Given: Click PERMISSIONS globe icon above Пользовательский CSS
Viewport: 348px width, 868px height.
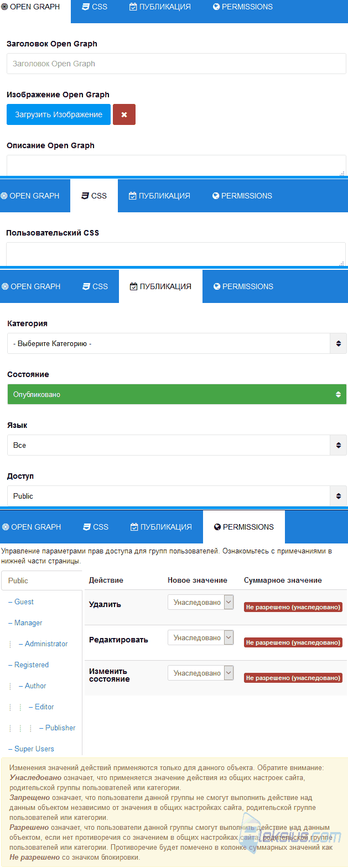Looking at the screenshot, I should [216, 196].
